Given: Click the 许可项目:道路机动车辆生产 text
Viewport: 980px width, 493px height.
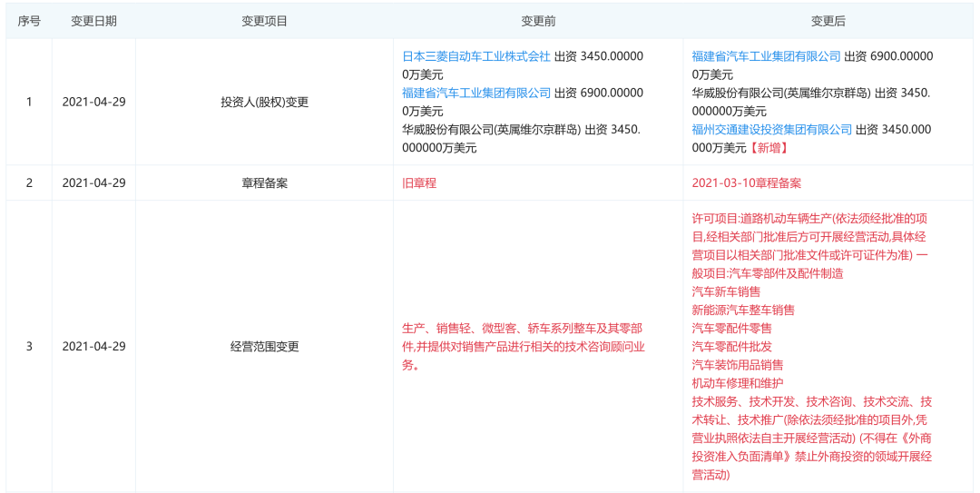Looking at the screenshot, I should click(762, 218).
